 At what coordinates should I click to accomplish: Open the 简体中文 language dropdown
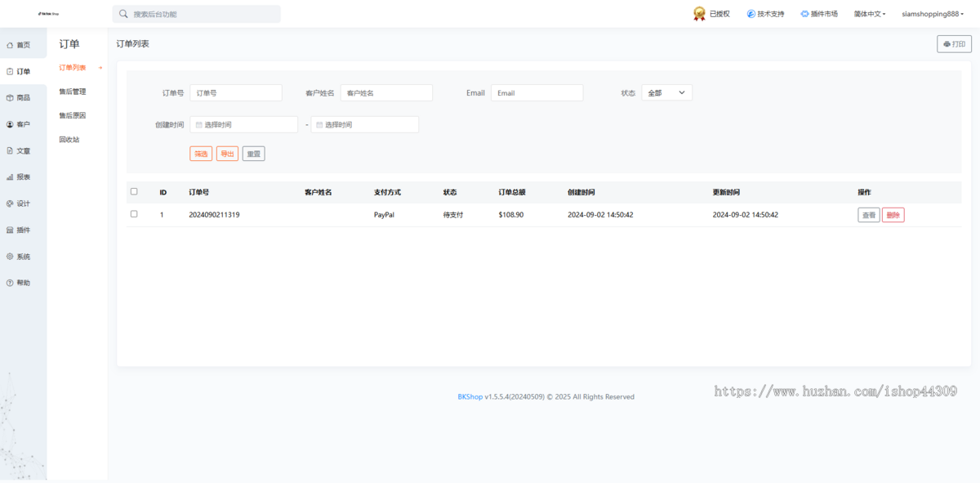870,14
